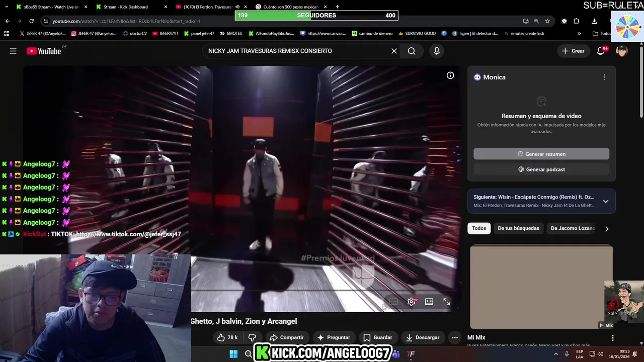Download video with Descargar
This screenshot has height=362, width=644.
423,337
